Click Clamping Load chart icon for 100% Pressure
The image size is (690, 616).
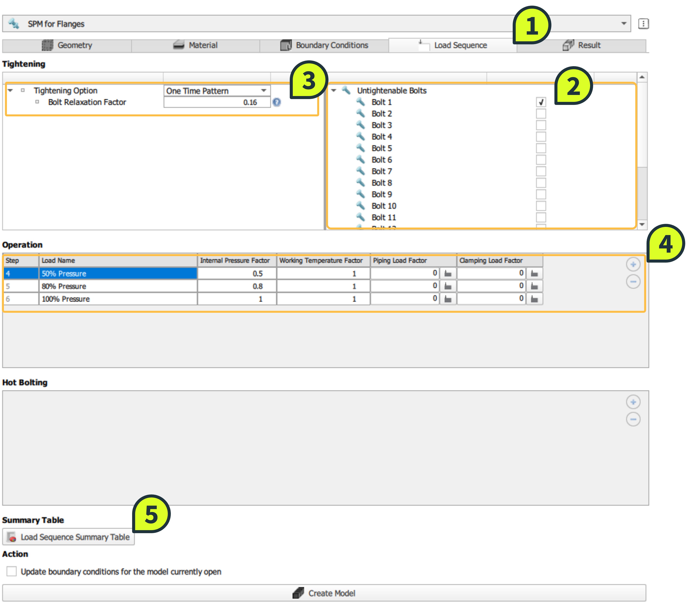534,299
